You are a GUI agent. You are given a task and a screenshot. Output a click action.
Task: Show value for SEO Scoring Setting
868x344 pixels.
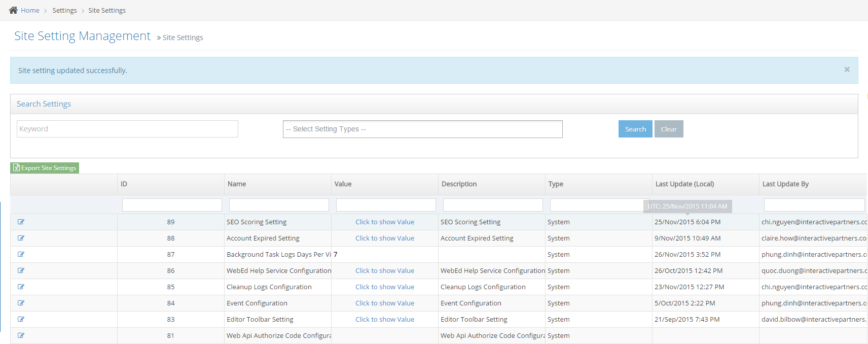click(x=384, y=222)
